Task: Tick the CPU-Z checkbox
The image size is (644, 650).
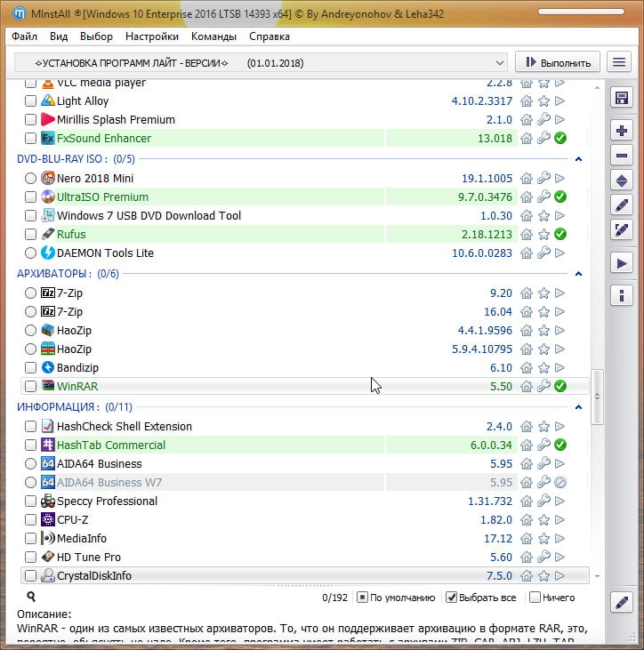Action: pyautogui.click(x=31, y=519)
